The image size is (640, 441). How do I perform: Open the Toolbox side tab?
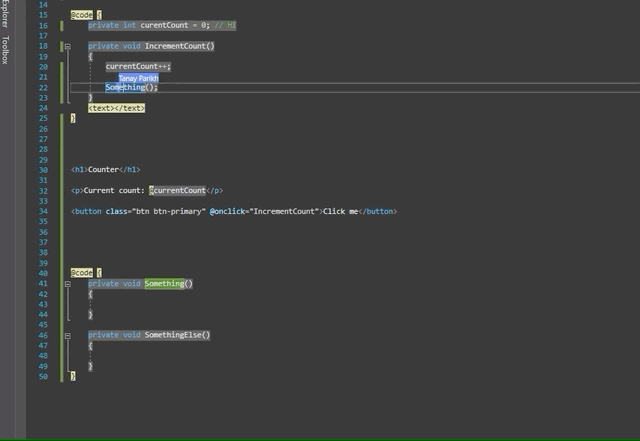click(x=5, y=50)
